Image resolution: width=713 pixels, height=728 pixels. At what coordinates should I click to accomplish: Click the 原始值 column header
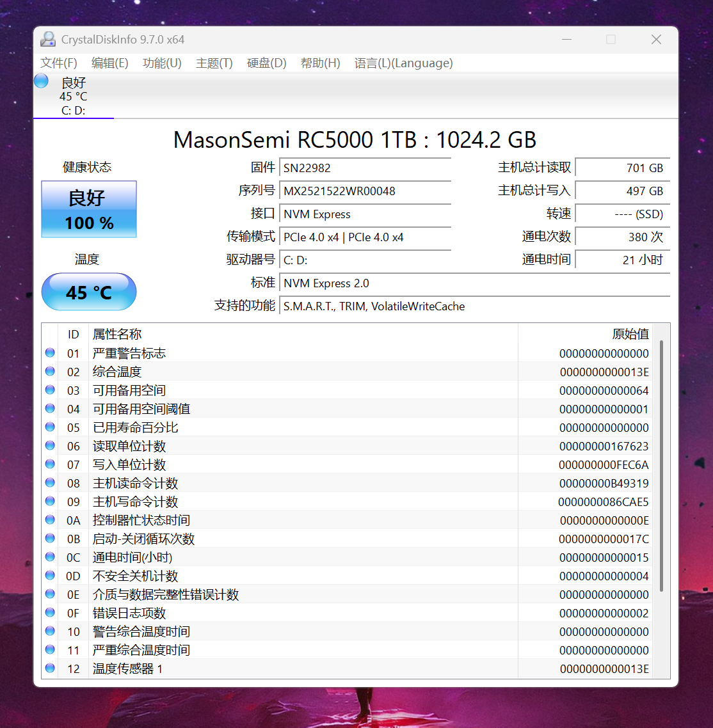585,335
